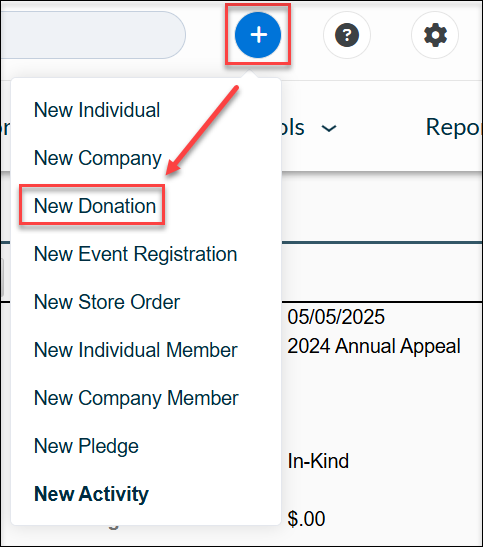The width and height of the screenshot is (483, 547).
Task: Click the 05/05/2025 date value
Action: click(336, 317)
